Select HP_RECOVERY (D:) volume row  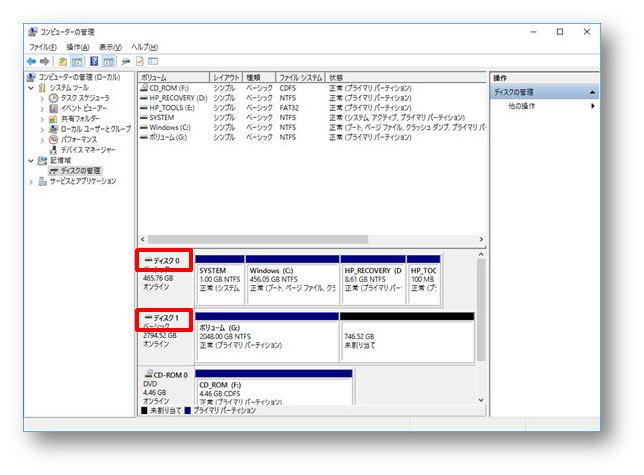[312, 98]
